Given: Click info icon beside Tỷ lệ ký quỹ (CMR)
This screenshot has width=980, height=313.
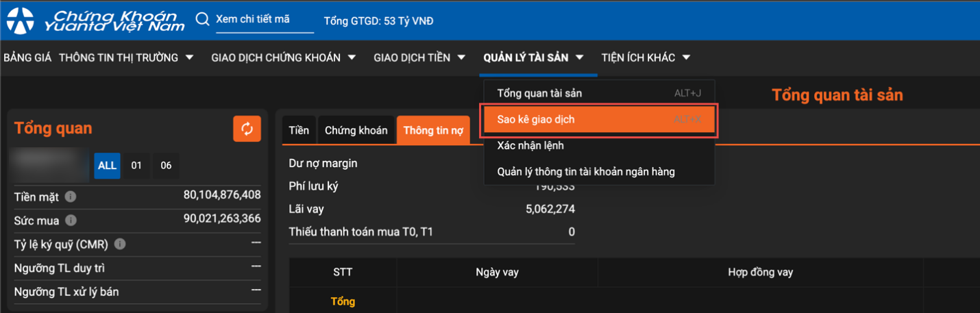Looking at the screenshot, I should [120, 245].
